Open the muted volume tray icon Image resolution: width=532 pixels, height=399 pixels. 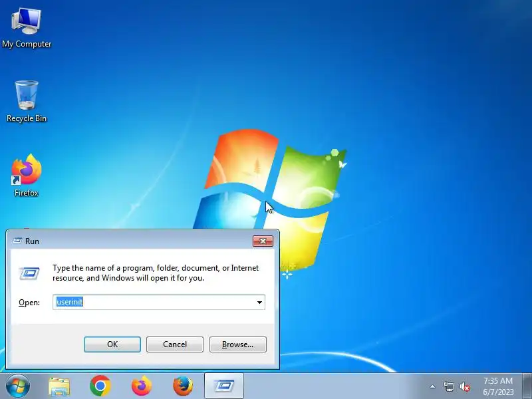465,386
